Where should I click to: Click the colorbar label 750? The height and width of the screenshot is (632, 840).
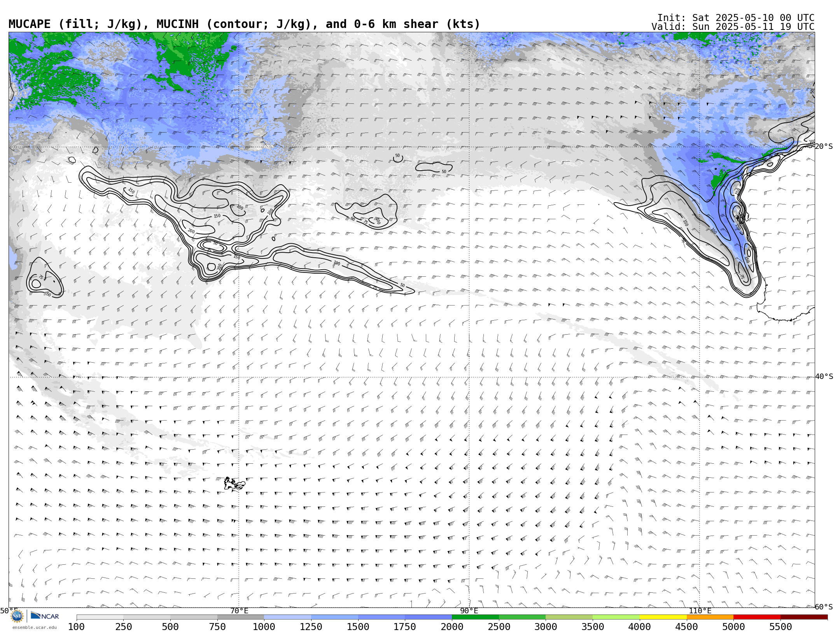[x=217, y=627]
